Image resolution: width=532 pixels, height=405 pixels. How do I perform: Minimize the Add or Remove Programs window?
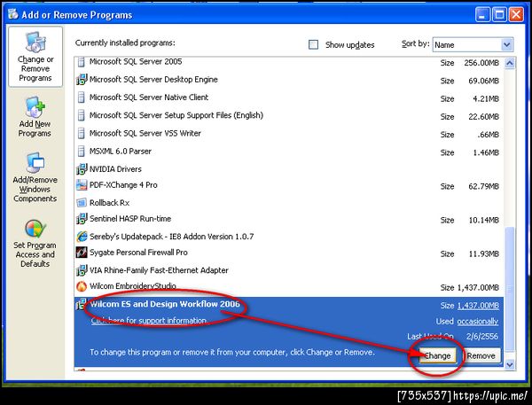pos(482,15)
